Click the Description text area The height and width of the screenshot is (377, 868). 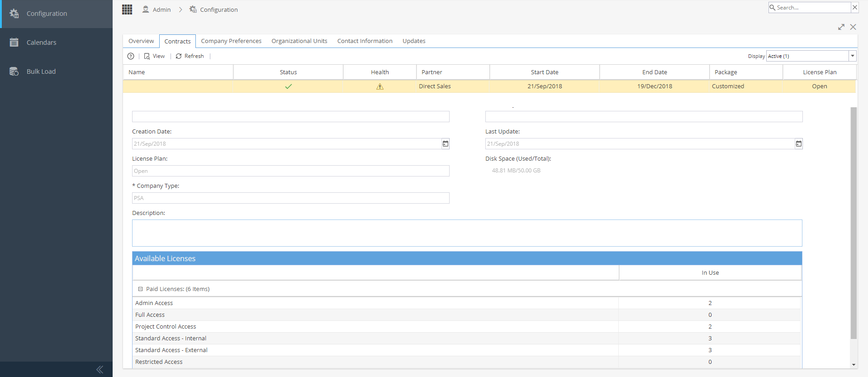467,233
